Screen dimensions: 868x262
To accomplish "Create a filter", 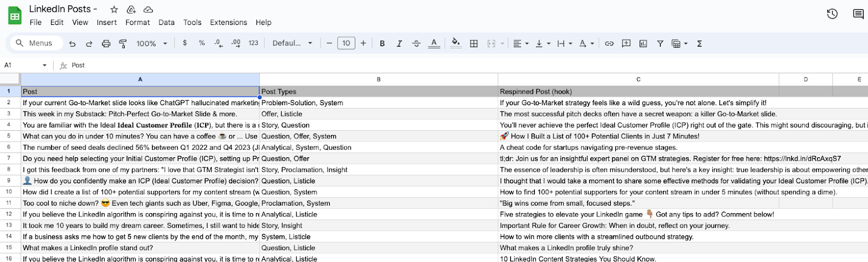I will [660, 43].
